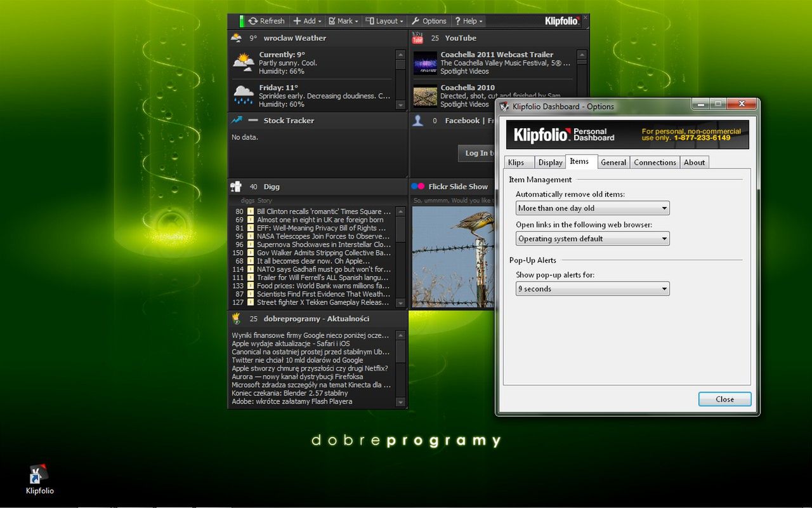Open the Connections tab in Options
This screenshot has width=812, height=508.
[655, 163]
